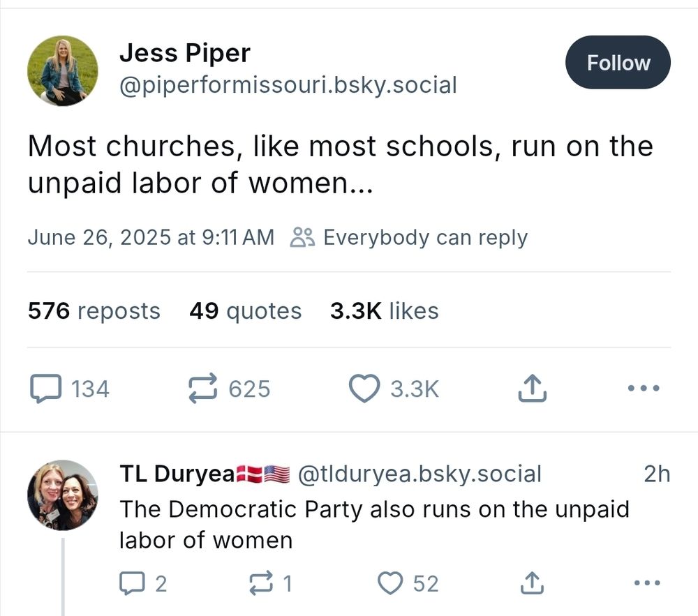Click the June 26, 2025 timestamp
This screenshot has width=698, height=616.
tap(151, 237)
